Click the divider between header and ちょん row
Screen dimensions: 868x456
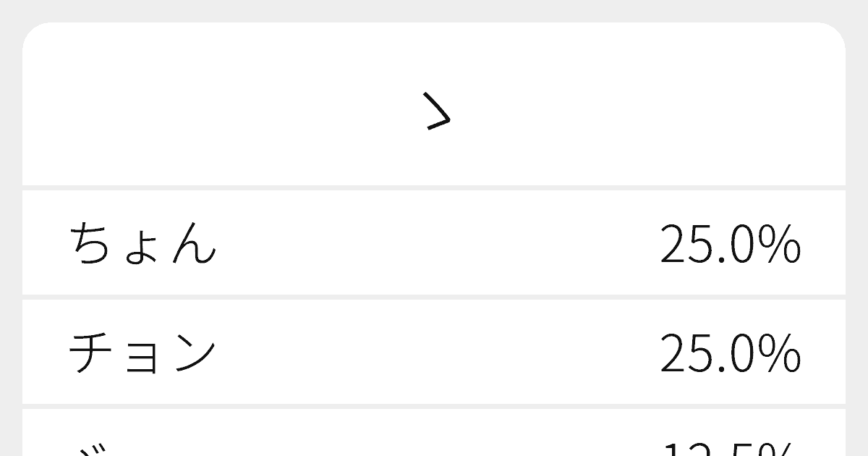pyautogui.click(x=434, y=187)
